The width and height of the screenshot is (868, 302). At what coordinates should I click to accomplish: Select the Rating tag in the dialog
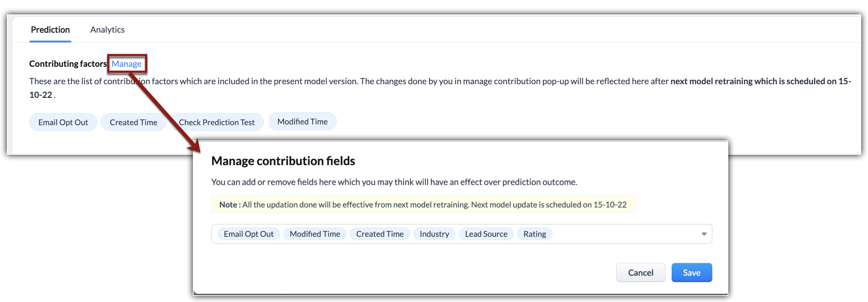pyautogui.click(x=534, y=234)
